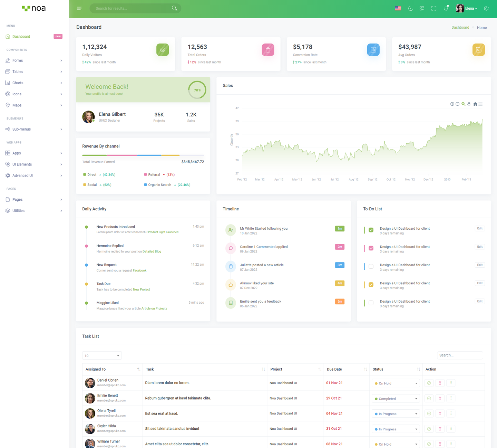Open In Progress status dropdown for Olena Tyrell

[x=396, y=414]
